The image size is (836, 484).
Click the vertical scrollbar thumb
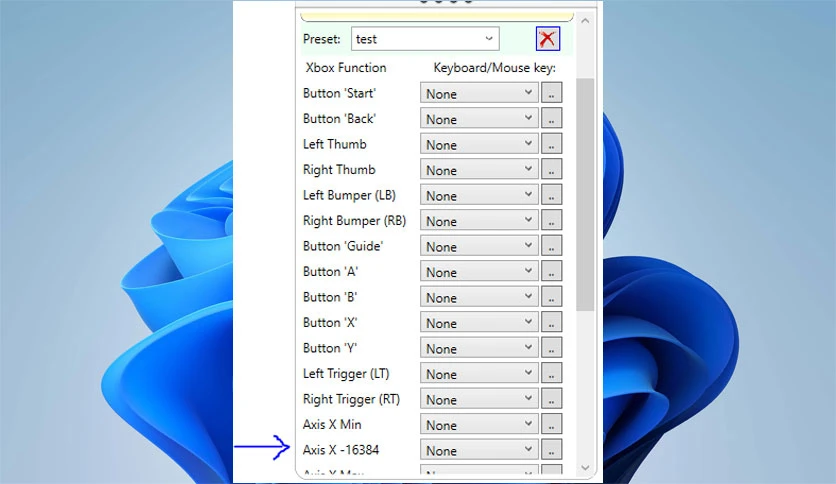coord(585,195)
